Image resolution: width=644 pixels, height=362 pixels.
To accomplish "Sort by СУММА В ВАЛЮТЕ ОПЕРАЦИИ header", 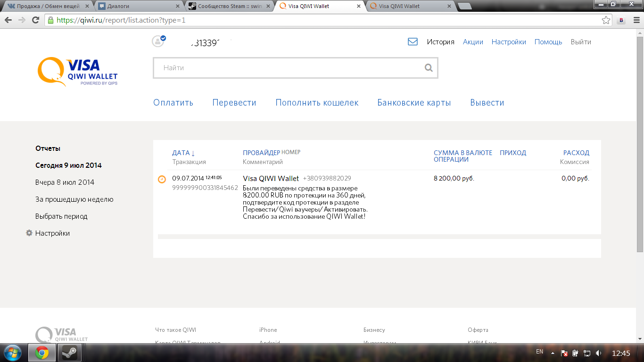I will click(x=463, y=156).
